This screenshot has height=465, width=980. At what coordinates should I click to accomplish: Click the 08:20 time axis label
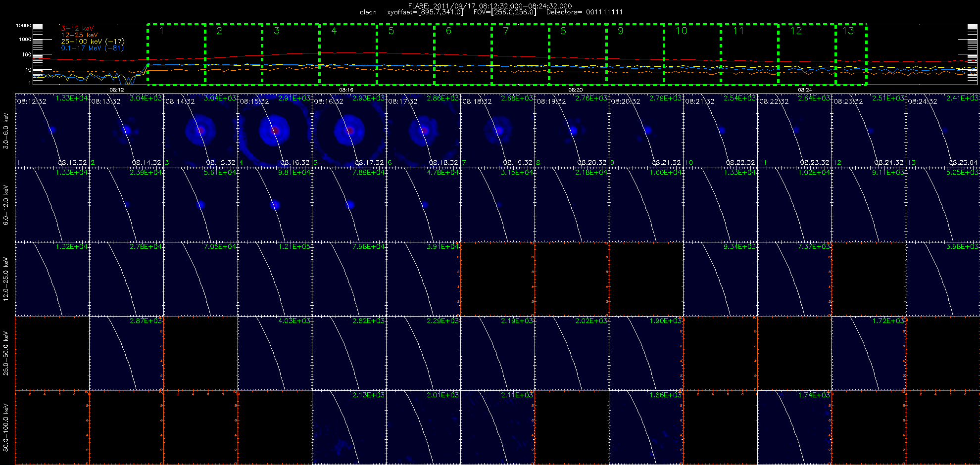576,90
